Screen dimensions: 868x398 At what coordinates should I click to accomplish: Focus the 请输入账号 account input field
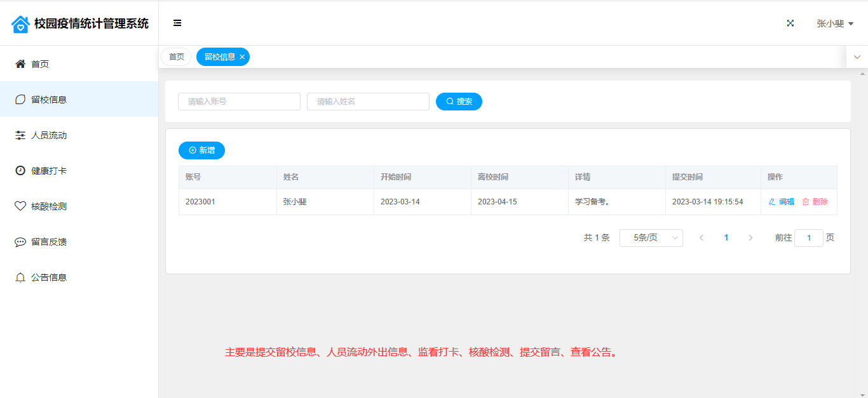239,102
